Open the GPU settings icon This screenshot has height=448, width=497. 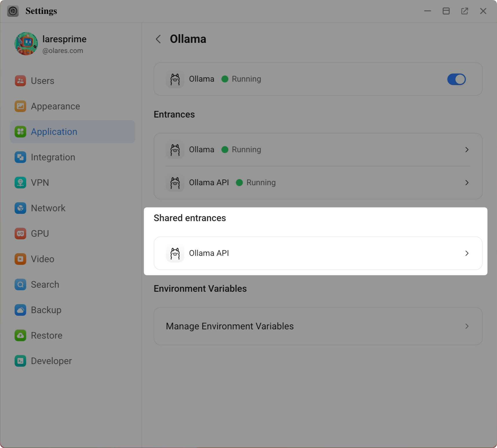click(20, 234)
